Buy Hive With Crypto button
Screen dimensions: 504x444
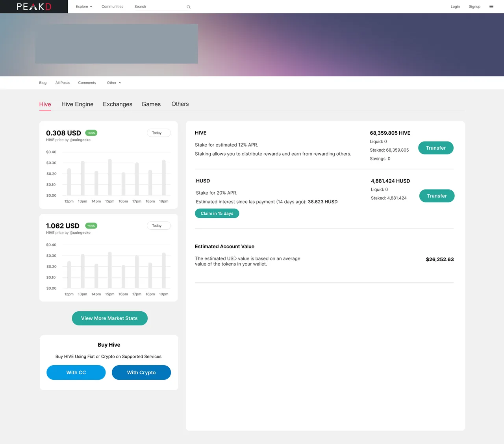141,373
